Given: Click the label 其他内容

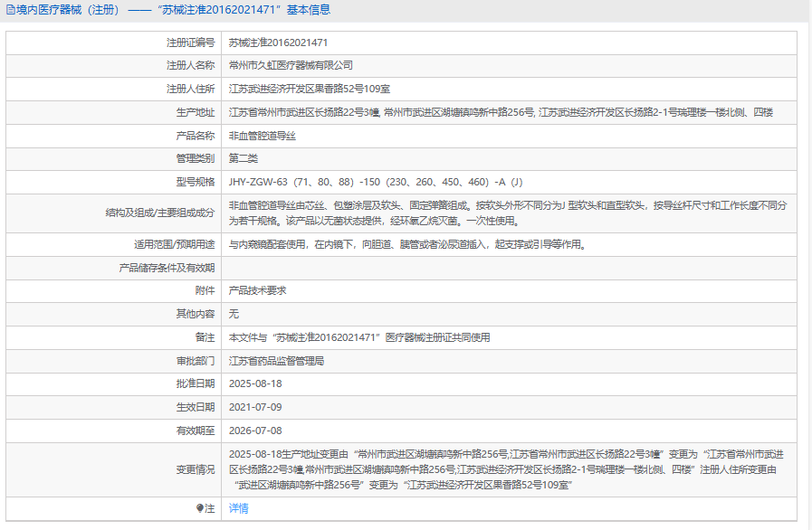Looking at the screenshot, I should pos(196,314).
